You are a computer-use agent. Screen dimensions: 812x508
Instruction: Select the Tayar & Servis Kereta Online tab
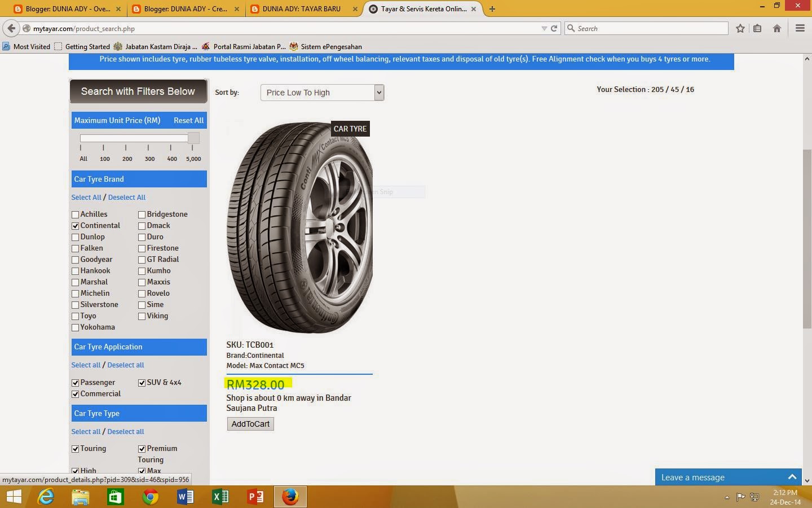coord(423,9)
